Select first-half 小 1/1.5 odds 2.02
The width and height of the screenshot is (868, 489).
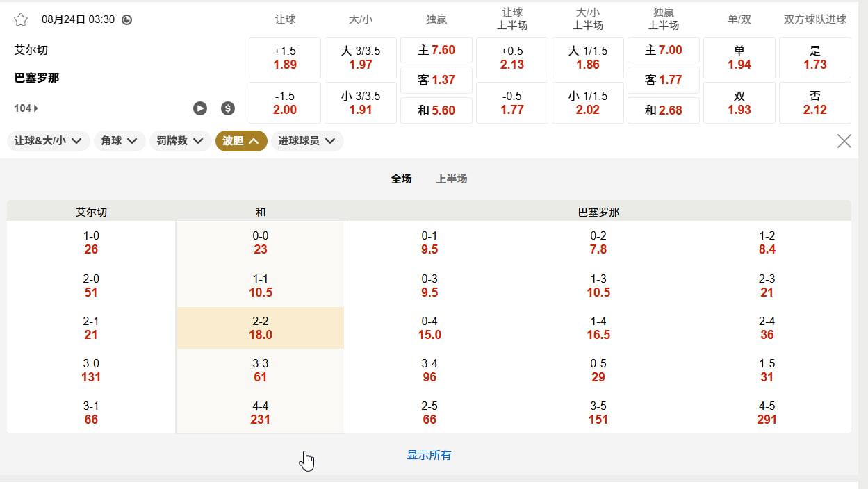tap(588, 103)
